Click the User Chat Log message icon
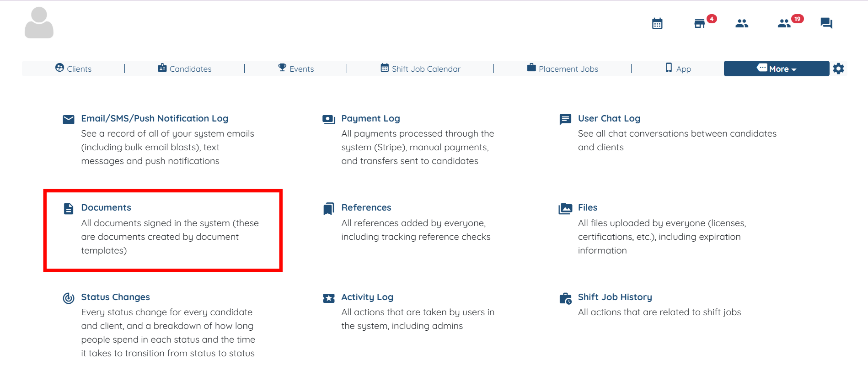Viewport: 868px width, 365px height. (x=565, y=120)
